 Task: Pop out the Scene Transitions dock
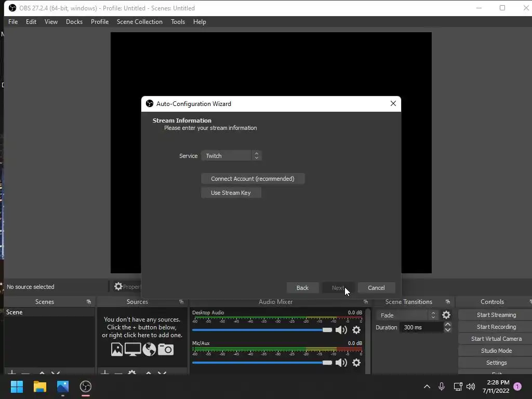447,302
